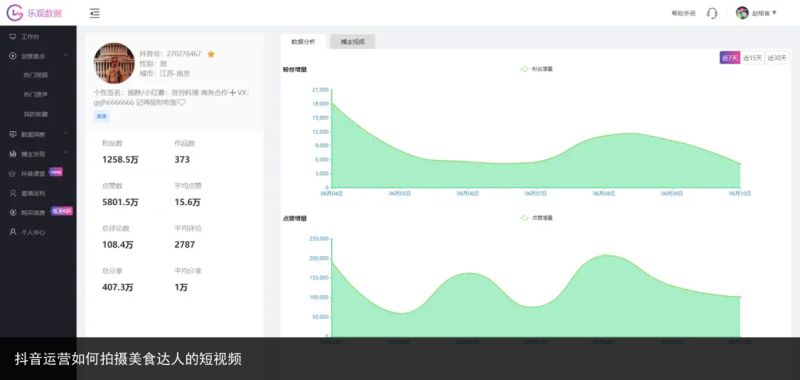Click the blogger's profile avatar thumbnail
Viewport: 800px width, 380px height.
pyautogui.click(x=114, y=63)
